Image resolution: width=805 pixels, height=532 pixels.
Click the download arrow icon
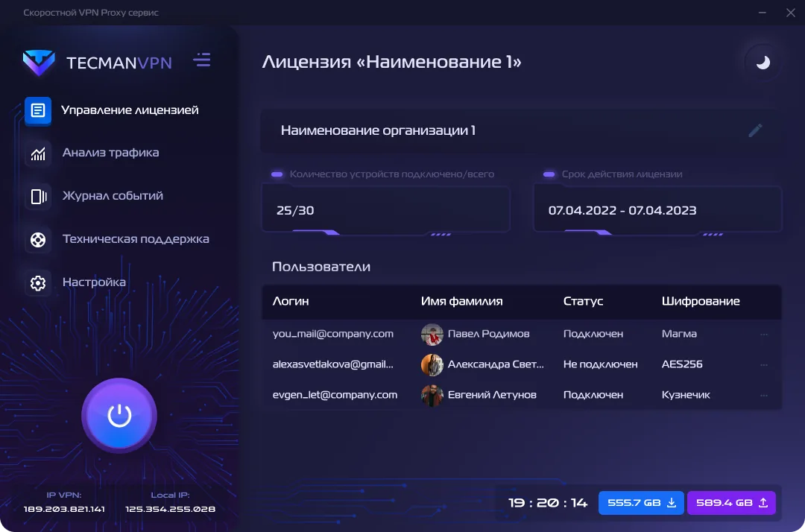(x=672, y=503)
